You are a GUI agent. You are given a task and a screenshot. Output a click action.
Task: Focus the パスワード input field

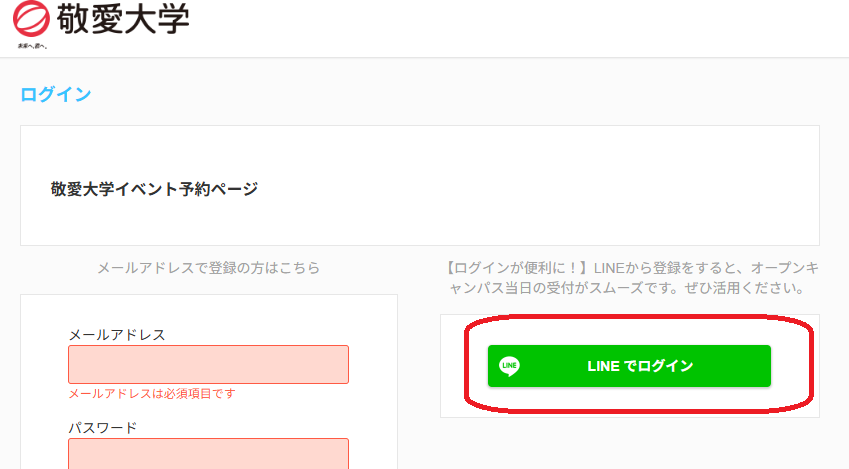coord(208,454)
